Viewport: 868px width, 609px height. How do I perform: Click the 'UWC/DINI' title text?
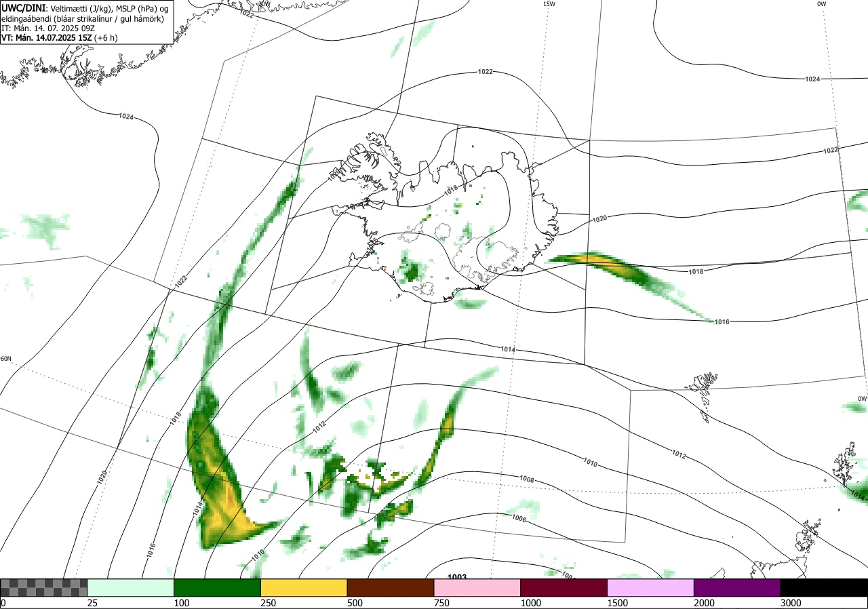coord(23,9)
